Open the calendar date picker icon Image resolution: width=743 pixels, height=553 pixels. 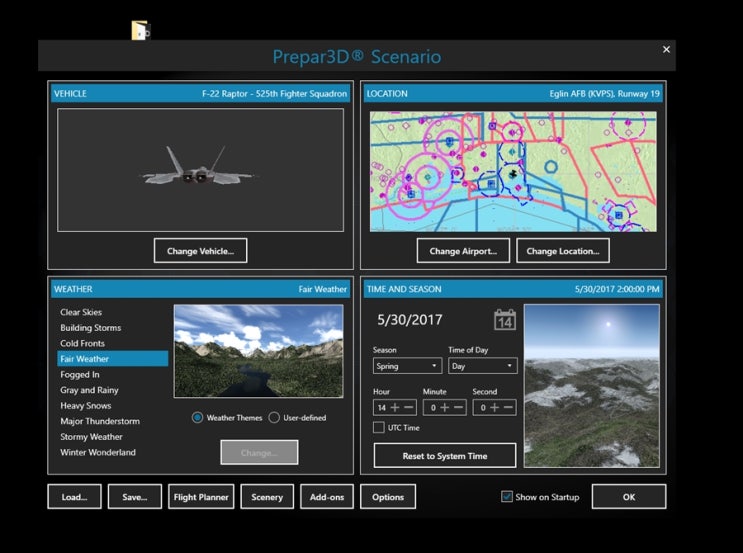(x=505, y=320)
